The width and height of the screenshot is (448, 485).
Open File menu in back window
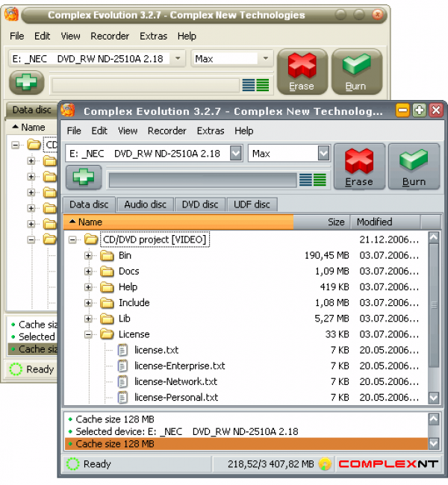coord(17,36)
